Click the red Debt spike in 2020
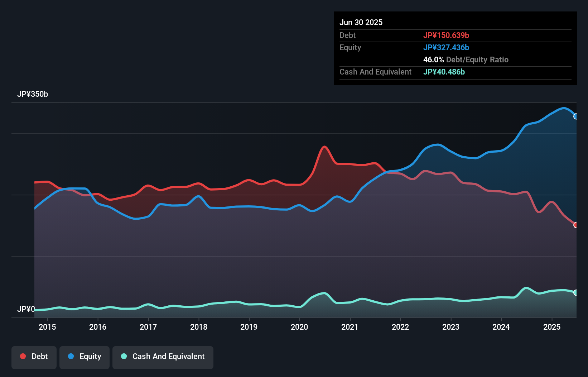 pos(324,147)
